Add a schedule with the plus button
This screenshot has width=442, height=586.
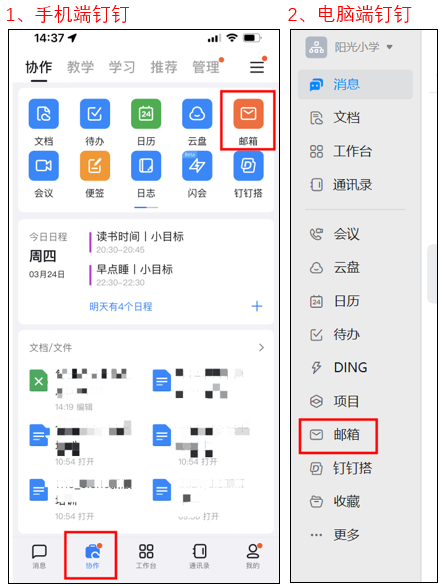(x=257, y=306)
